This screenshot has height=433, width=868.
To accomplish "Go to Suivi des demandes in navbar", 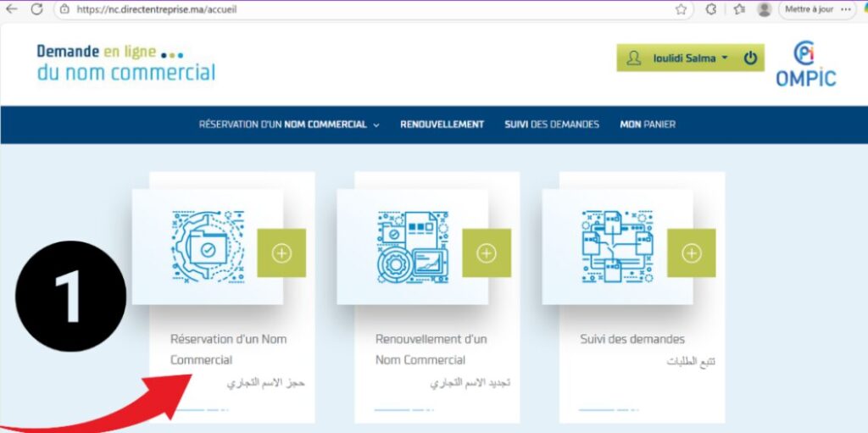I will [551, 125].
